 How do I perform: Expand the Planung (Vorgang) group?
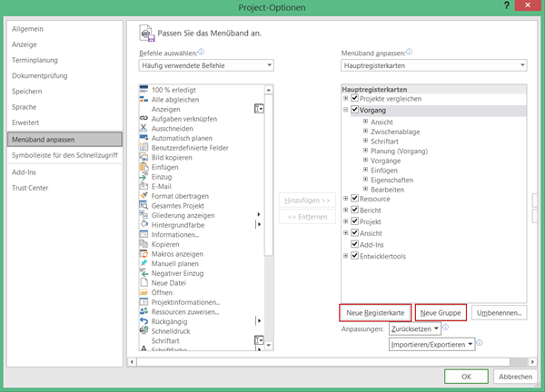pos(365,151)
